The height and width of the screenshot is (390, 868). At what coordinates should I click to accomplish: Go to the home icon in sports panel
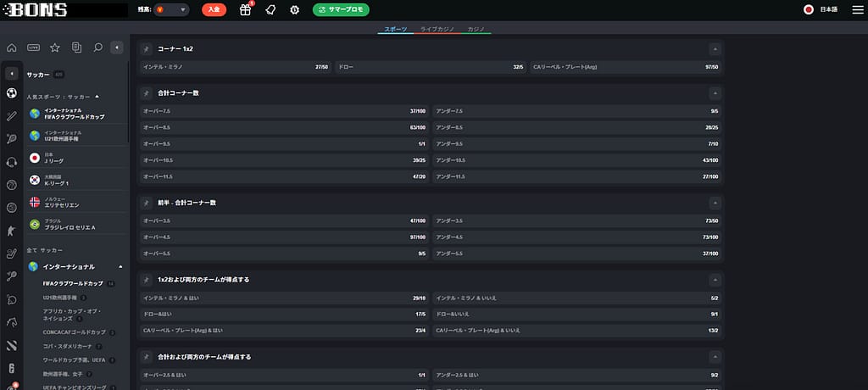(12, 47)
